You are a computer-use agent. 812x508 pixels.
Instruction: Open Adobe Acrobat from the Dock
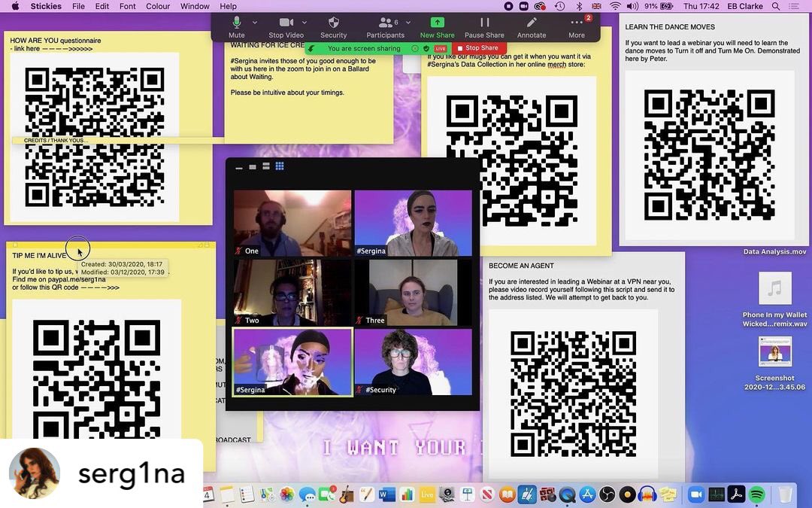pyautogui.click(x=736, y=494)
